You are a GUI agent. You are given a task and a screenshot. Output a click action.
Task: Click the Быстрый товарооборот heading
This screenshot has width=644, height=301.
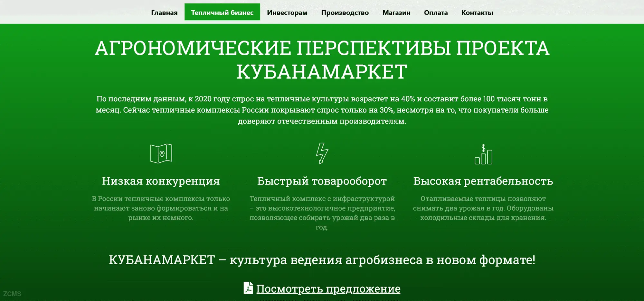[x=322, y=181]
